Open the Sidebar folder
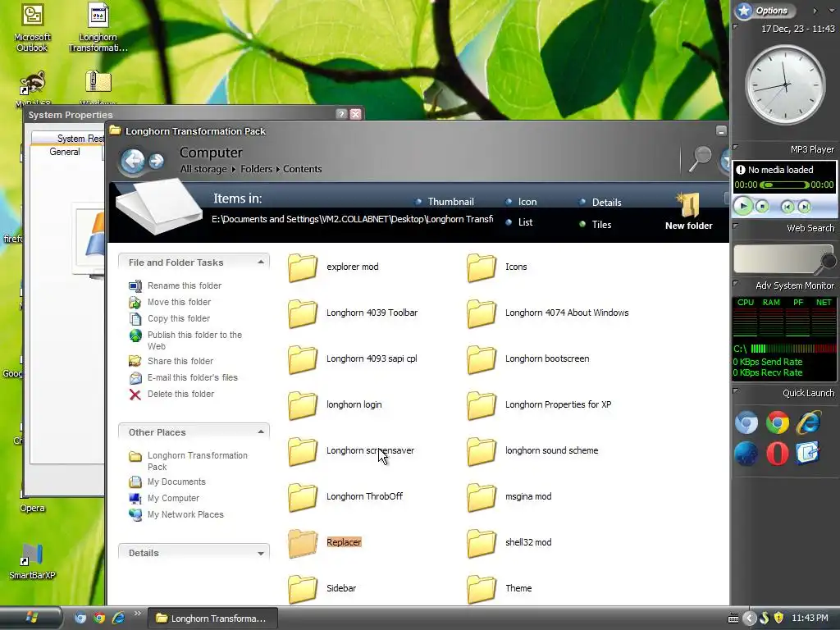 coord(322,589)
